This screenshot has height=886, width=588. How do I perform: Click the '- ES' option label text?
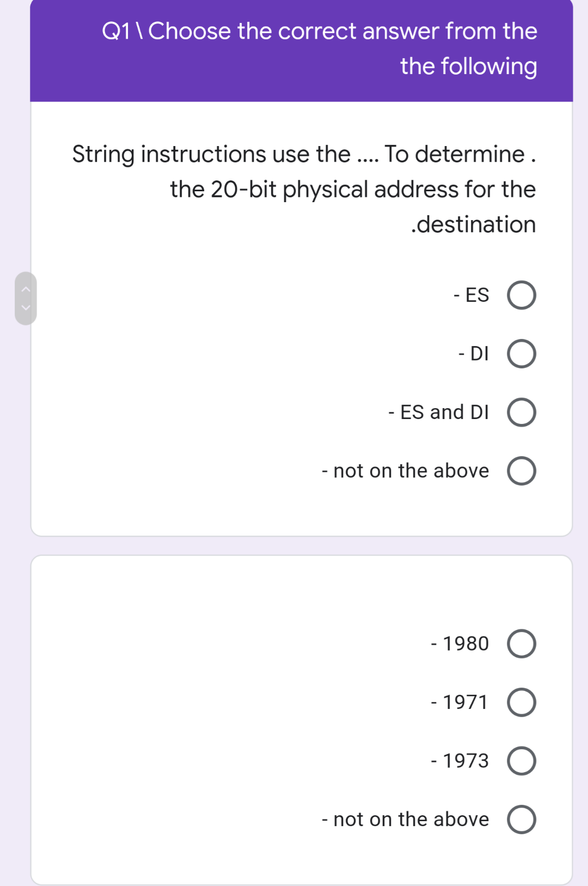[471, 295]
